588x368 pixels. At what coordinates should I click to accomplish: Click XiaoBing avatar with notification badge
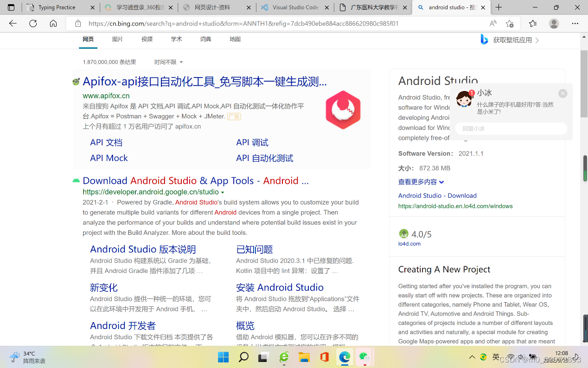point(465,98)
